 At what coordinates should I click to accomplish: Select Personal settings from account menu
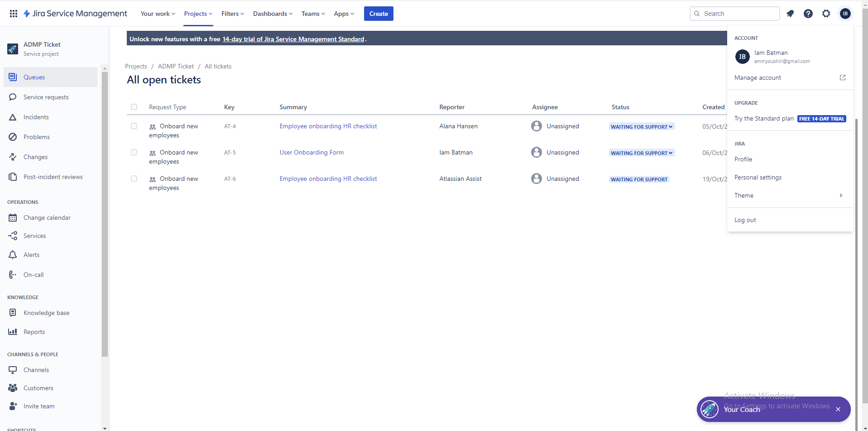[x=758, y=177]
